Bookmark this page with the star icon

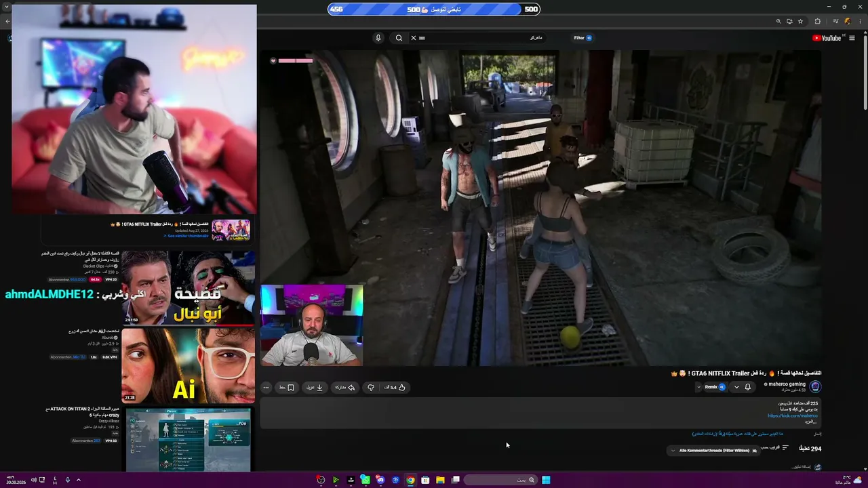[800, 22]
